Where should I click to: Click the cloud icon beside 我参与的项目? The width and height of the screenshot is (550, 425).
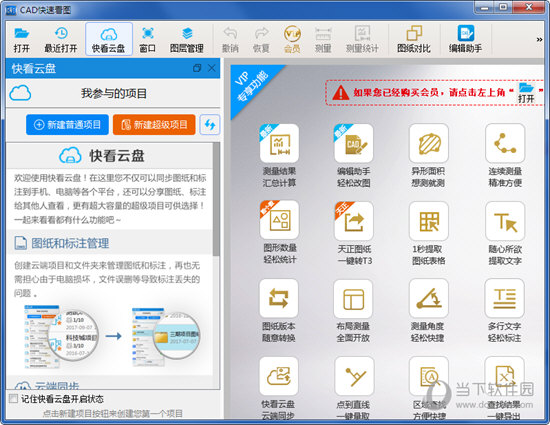point(20,93)
